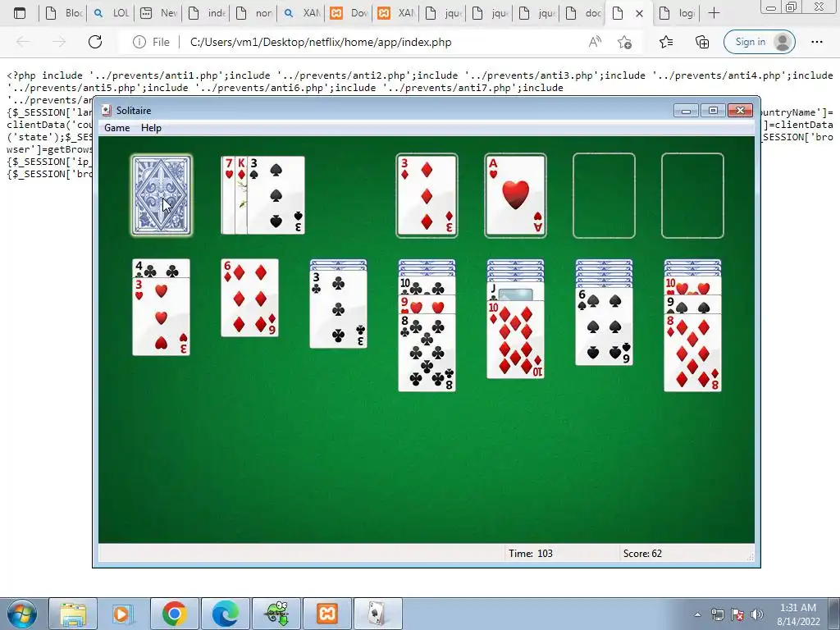840x630 pixels.
Task: Select the 6 of diamonds tableau card
Action: tap(249, 298)
